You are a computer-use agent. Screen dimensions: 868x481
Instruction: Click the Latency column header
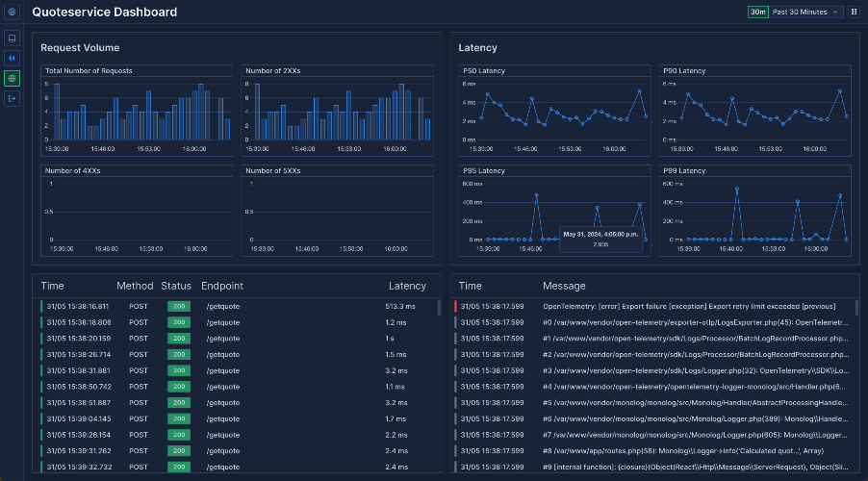(407, 286)
